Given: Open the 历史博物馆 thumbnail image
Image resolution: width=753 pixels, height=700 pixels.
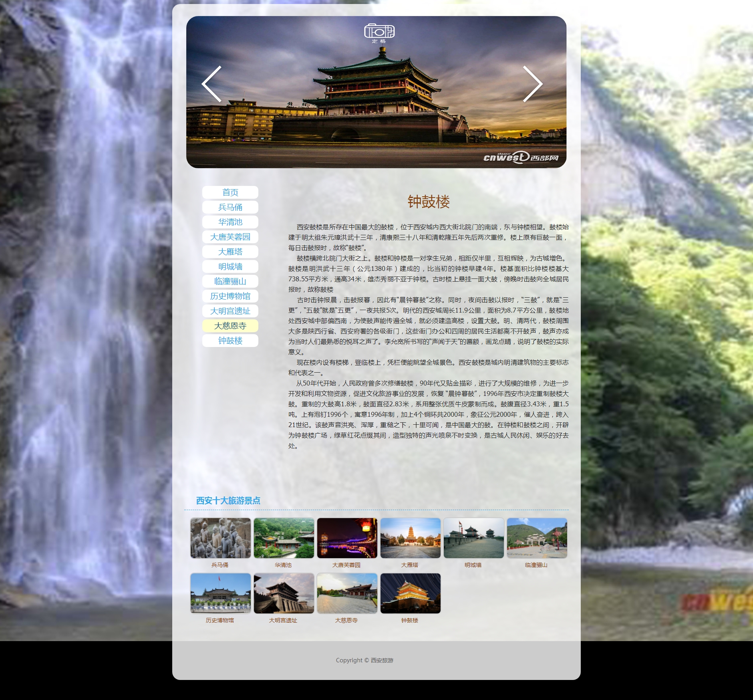Looking at the screenshot, I should [221, 593].
